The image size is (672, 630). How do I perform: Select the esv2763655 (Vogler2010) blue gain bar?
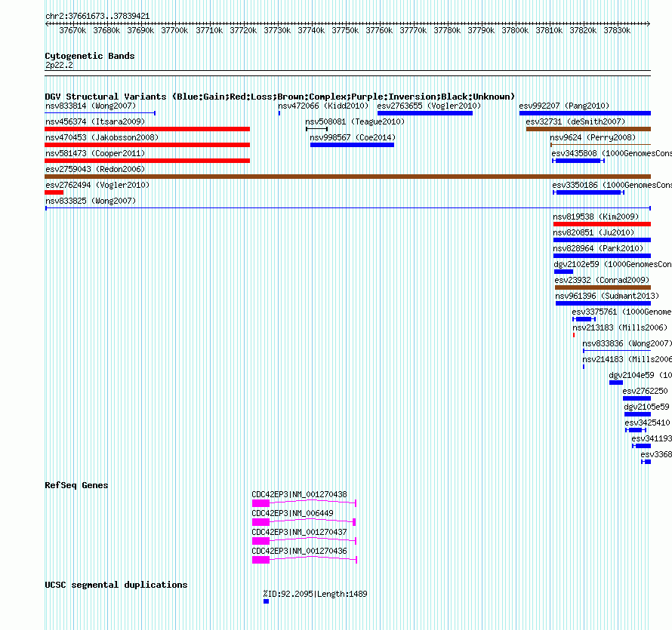(x=425, y=113)
